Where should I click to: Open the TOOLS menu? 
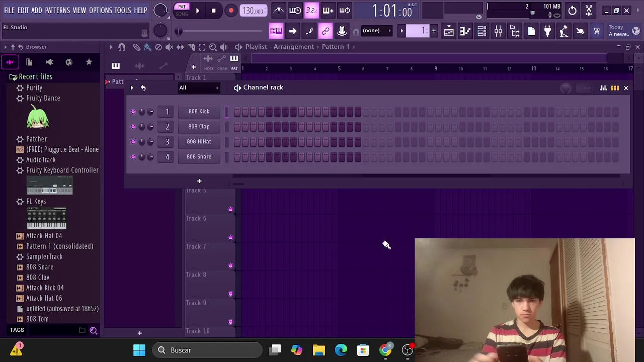[123, 10]
